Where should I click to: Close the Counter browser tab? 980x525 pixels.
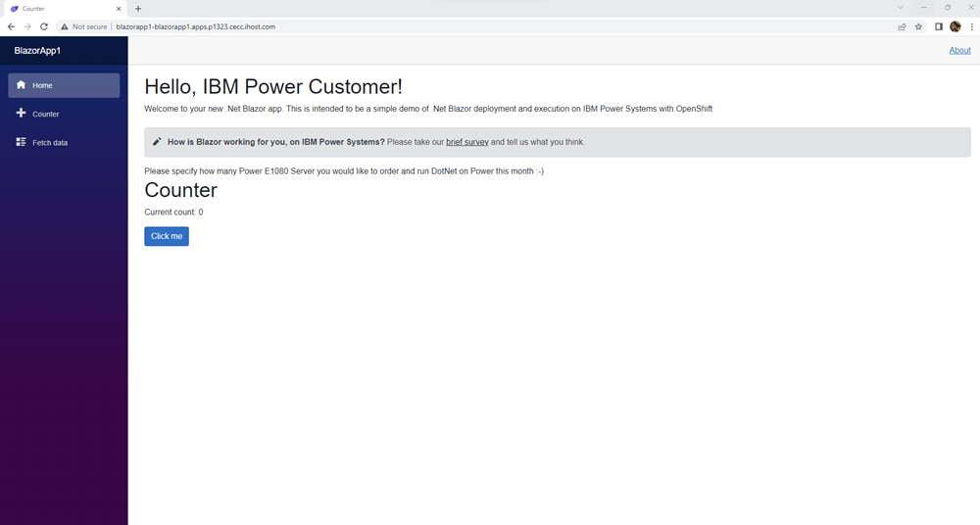(x=119, y=9)
